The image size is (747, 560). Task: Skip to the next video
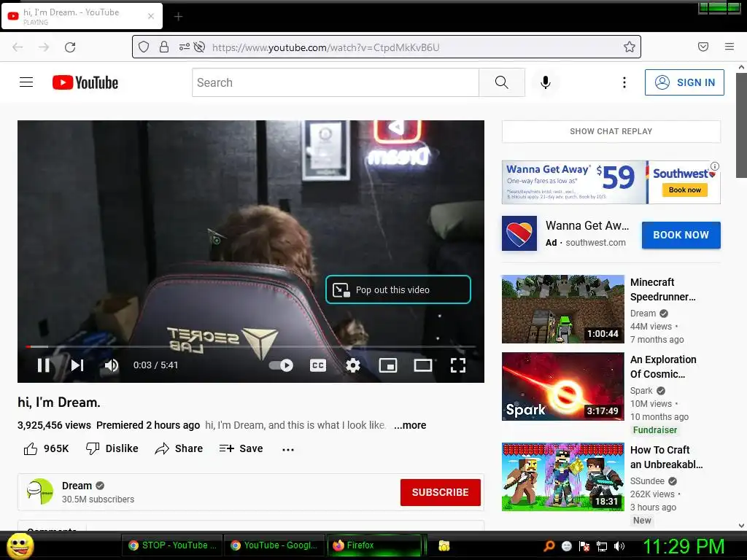point(77,365)
